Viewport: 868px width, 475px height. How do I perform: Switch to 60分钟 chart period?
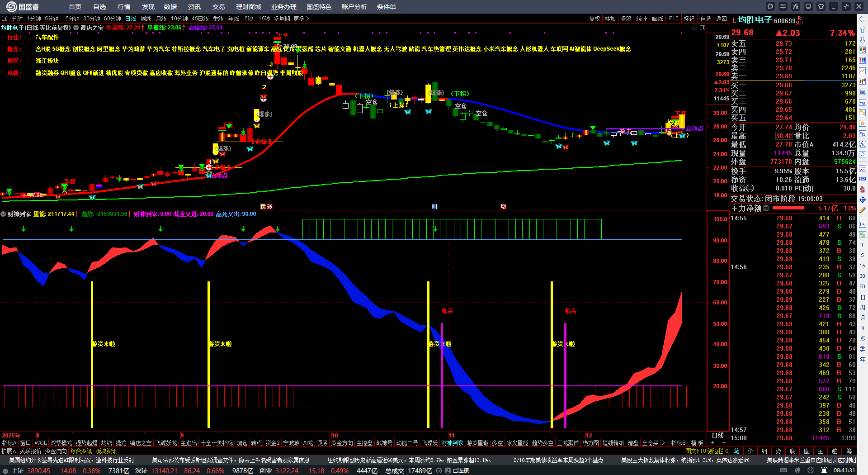pyautogui.click(x=113, y=19)
